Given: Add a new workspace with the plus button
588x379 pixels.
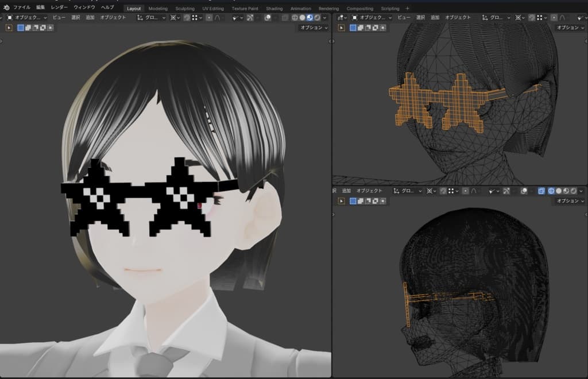Looking at the screenshot, I should click(408, 9).
